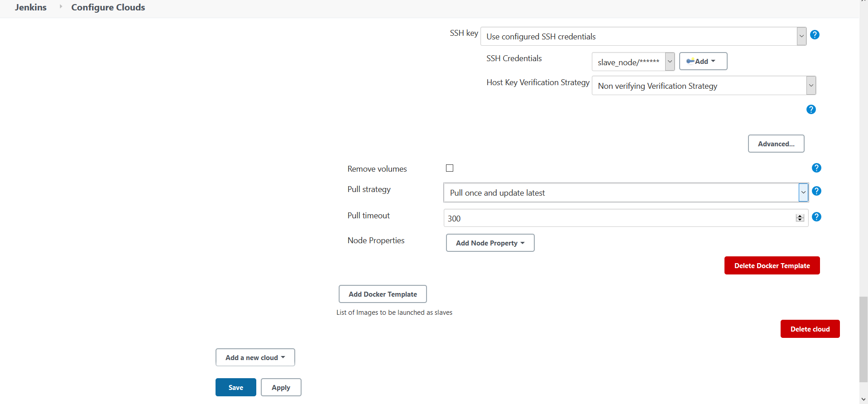Go to Jenkins breadcrumb home
This screenshot has height=404, width=868.
pyautogui.click(x=31, y=7)
